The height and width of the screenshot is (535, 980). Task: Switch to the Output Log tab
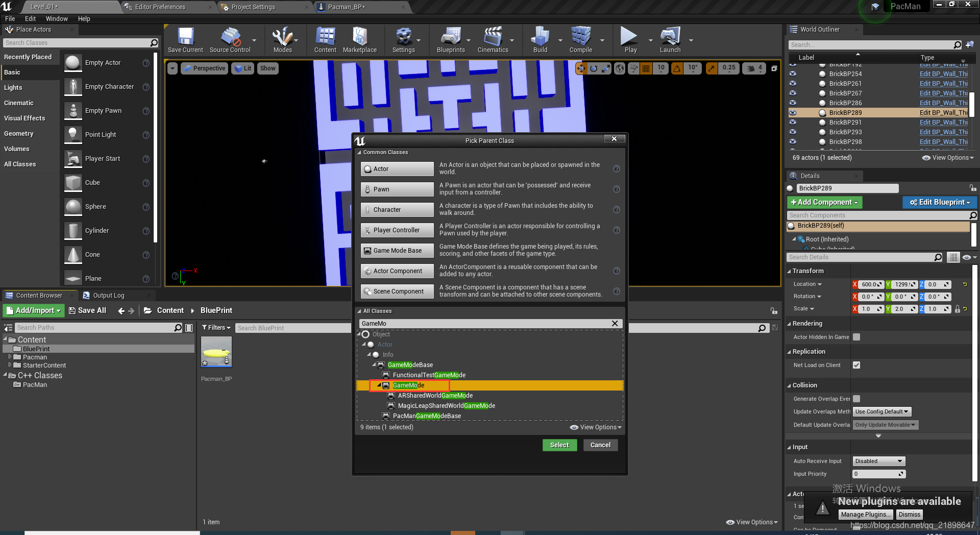coord(108,296)
